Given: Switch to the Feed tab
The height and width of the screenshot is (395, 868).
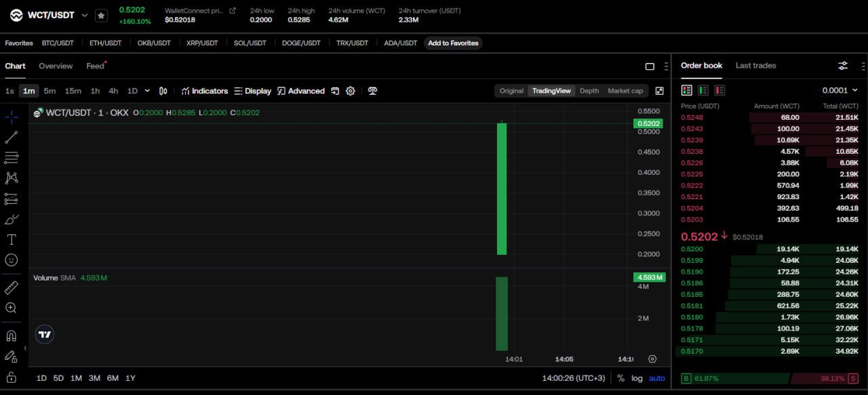Looking at the screenshot, I should (x=96, y=66).
